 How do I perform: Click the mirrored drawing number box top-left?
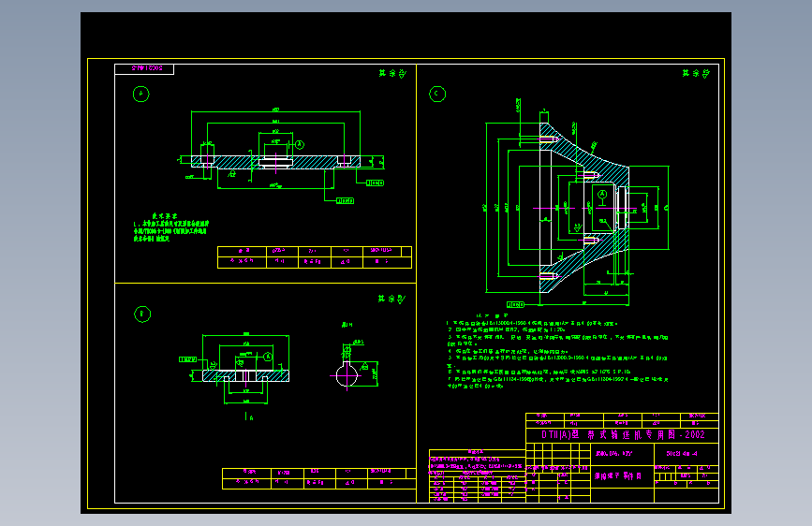click(144, 69)
